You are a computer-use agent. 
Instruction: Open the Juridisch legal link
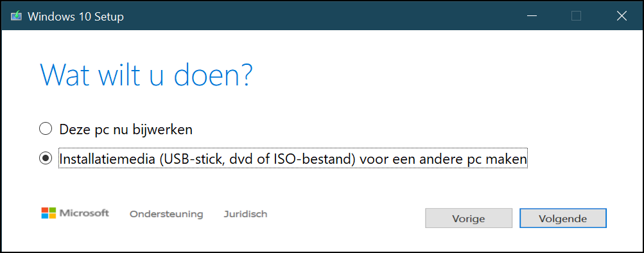coord(246,214)
